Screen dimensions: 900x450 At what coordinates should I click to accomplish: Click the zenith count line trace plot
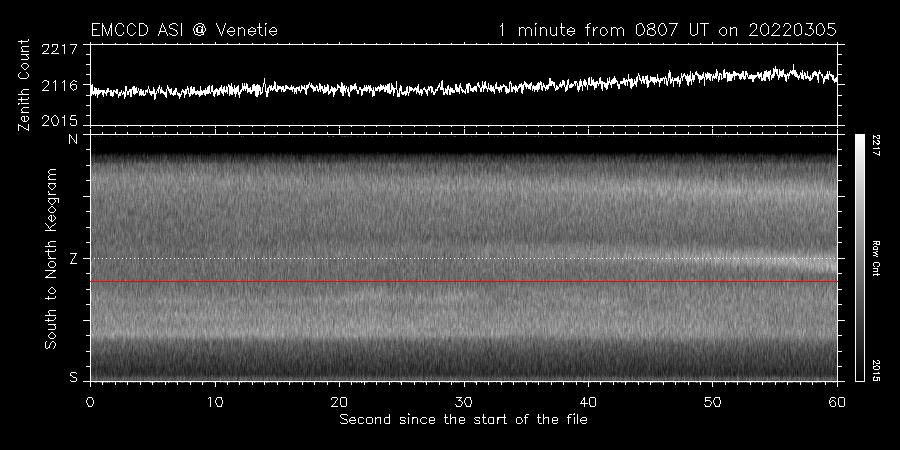click(x=464, y=84)
